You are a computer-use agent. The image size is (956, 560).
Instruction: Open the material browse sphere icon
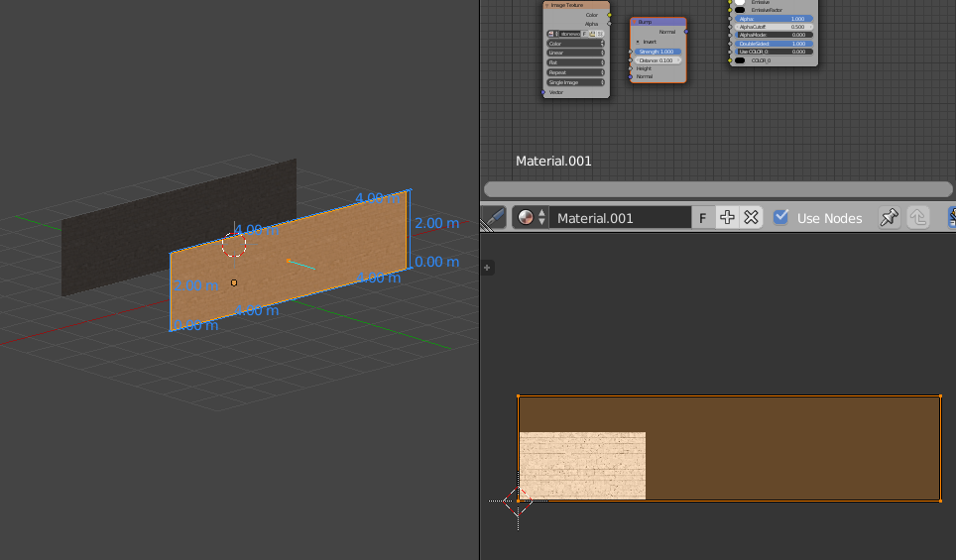525,217
